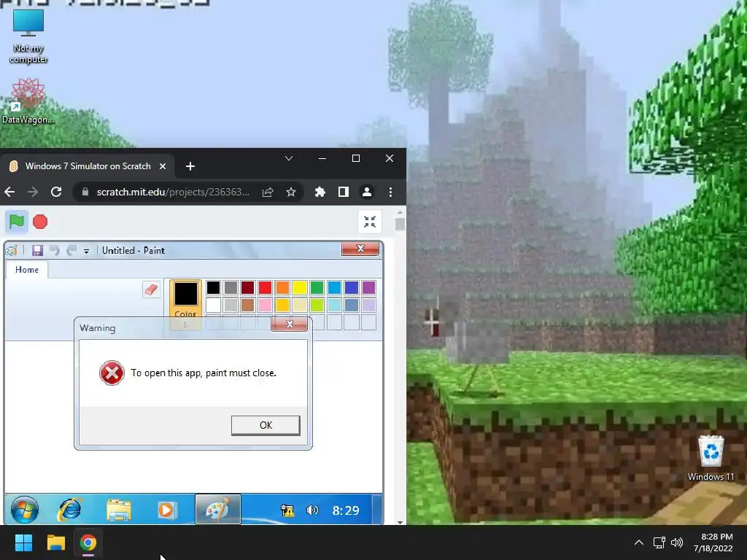Pick the purple palette color

point(368,287)
